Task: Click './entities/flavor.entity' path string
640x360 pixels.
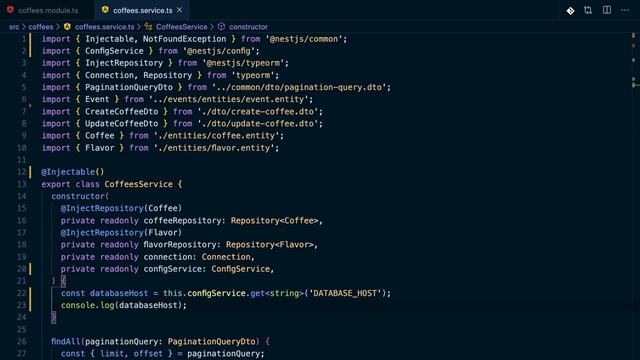Action: click(x=214, y=148)
